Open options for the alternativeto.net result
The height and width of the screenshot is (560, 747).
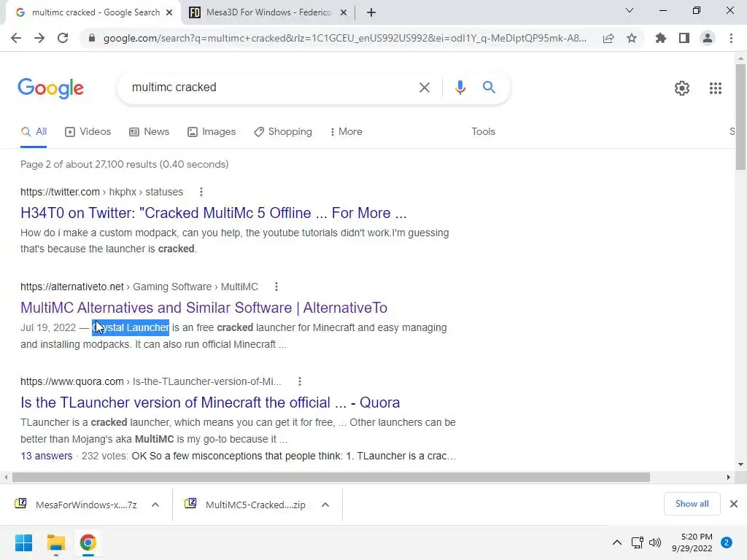(x=276, y=287)
